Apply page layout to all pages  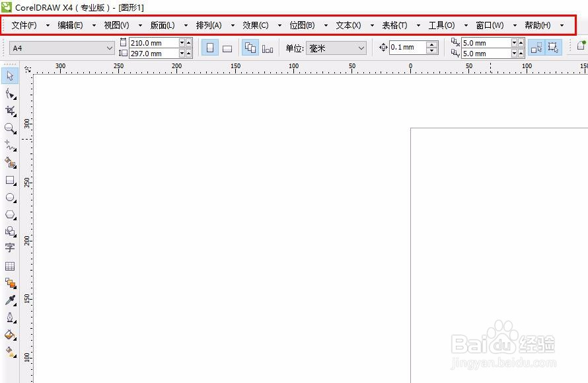coord(250,48)
